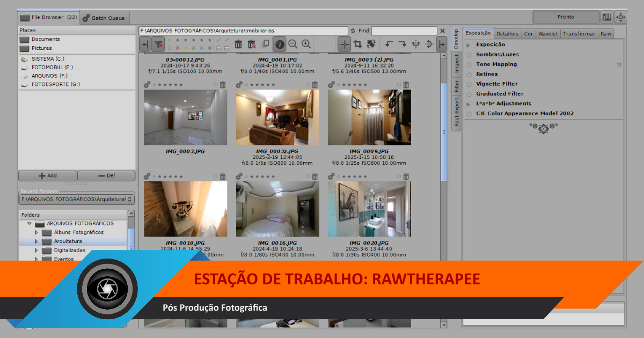Image resolution: width=644 pixels, height=338 pixels.
Task: Expand the Exposição tool section
Action: click(x=469, y=45)
